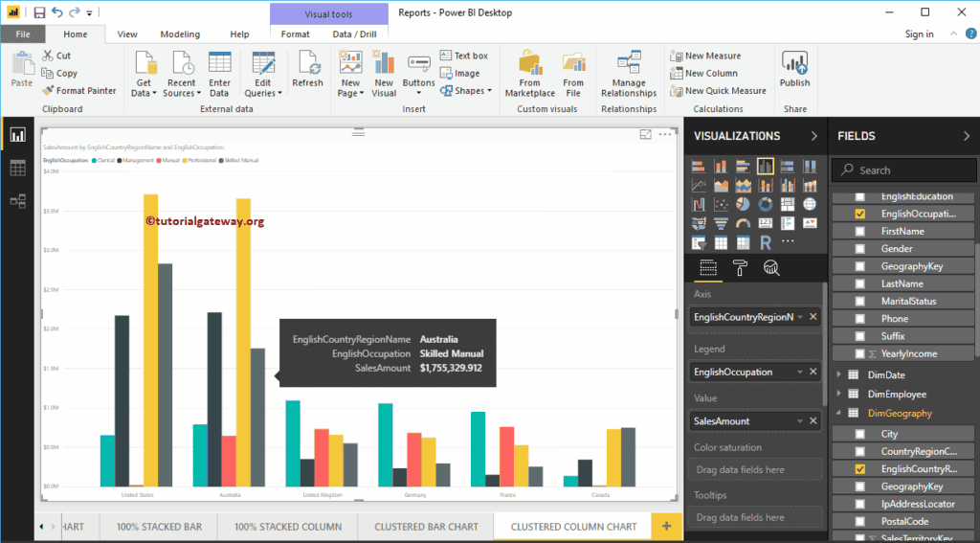Select the Line chart visualization
Screen dimensions: 980x543
[699, 185]
